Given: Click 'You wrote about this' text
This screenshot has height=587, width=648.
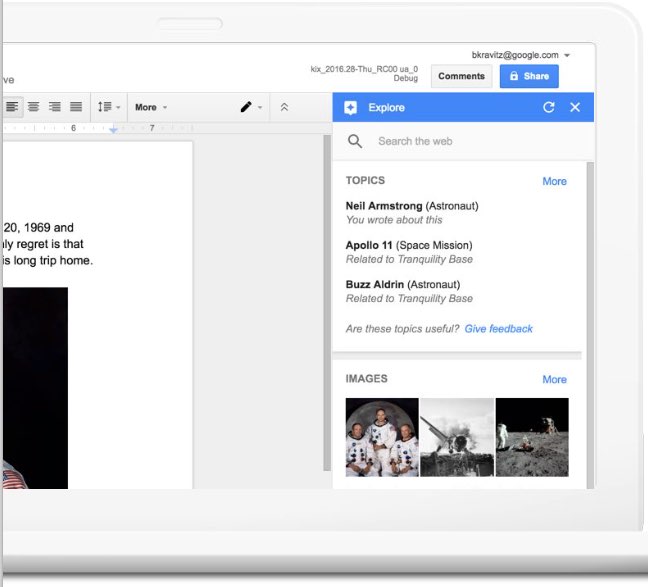Looking at the screenshot, I should click(x=394, y=220).
